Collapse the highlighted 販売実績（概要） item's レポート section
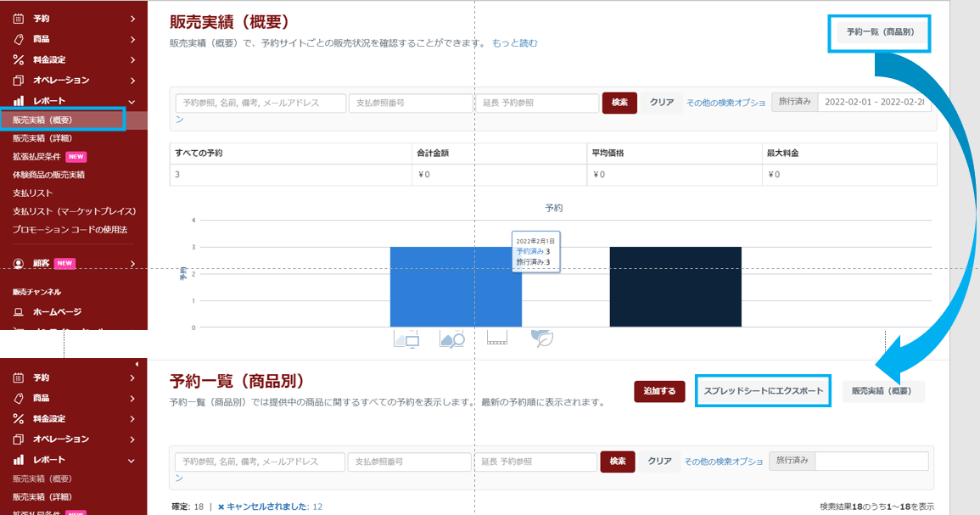This screenshot has height=515, width=980. coord(132,101)
